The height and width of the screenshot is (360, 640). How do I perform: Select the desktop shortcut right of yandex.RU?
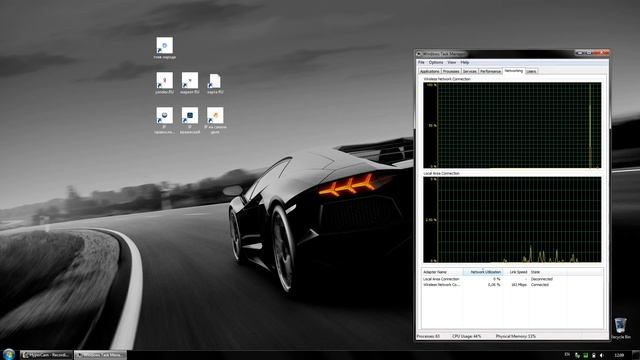(x=190, y=83)
